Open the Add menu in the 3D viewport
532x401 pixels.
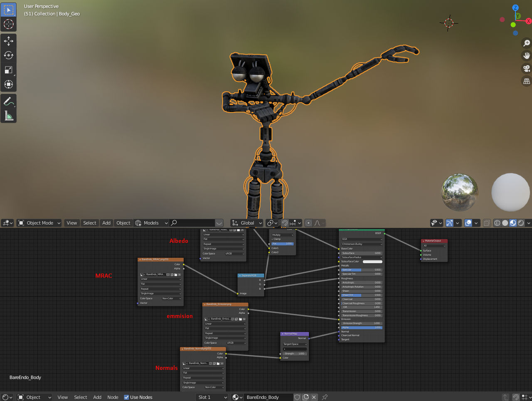click(x=106, y=223)
